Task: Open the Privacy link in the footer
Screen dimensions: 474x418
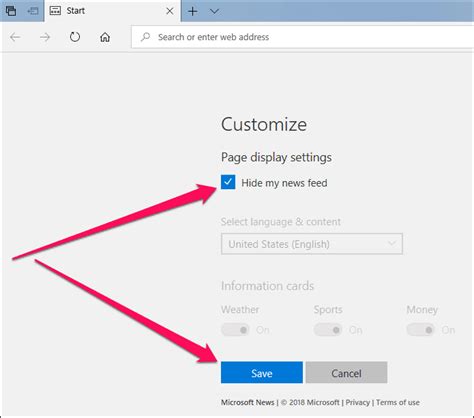Action: tap(357, 403)
